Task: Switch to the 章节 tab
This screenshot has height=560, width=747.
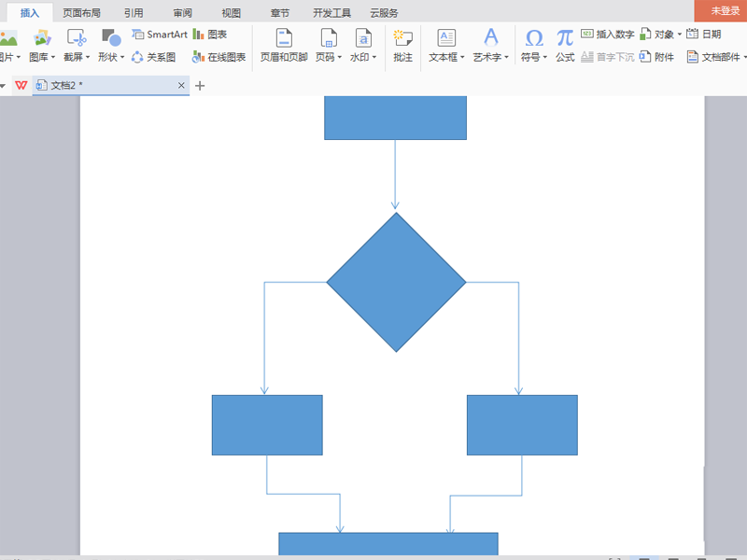Action: click(x=279, y=13)
